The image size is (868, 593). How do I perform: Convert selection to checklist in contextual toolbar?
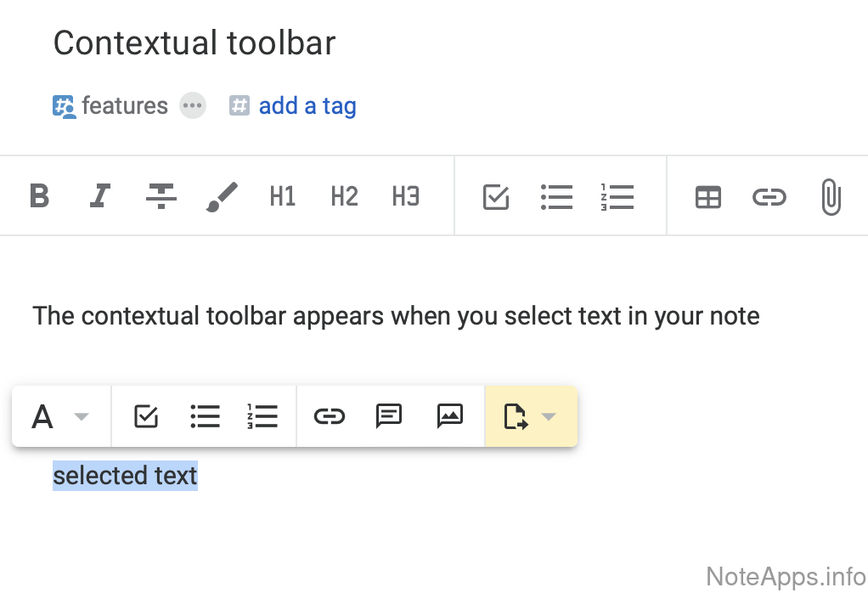coord(147,416)
